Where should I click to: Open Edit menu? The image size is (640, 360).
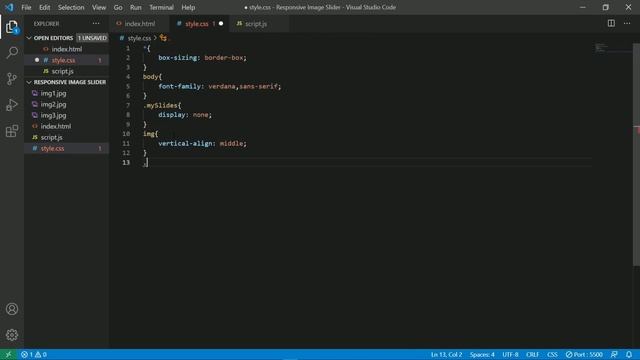point(44,7)
